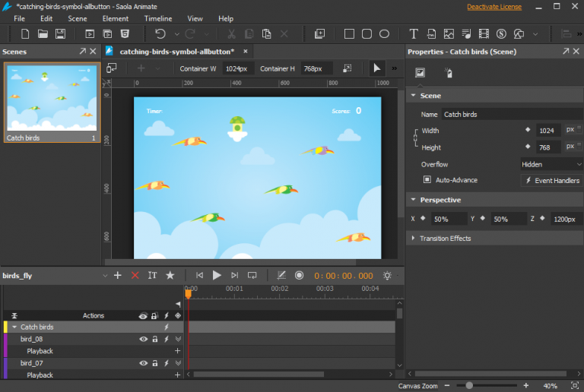Image resolution: width=584 pixels, height=392 pixels.
Task: Open the Edit menu
Action: (x=46, y=18)
